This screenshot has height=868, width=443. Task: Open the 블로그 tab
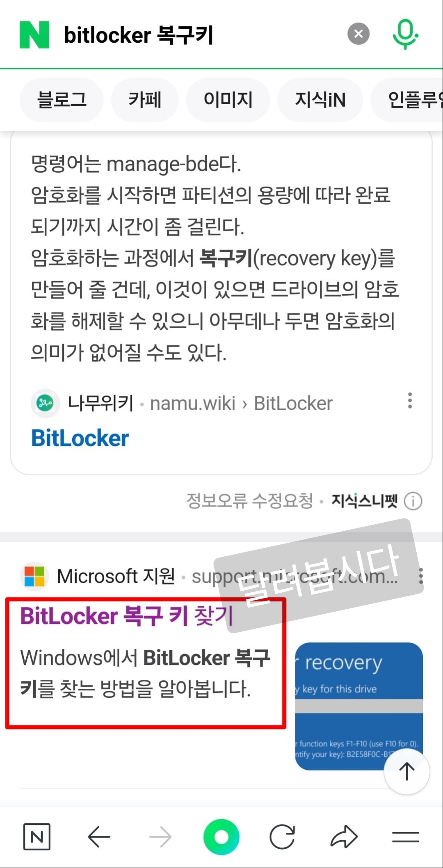[x=62, y=100]
